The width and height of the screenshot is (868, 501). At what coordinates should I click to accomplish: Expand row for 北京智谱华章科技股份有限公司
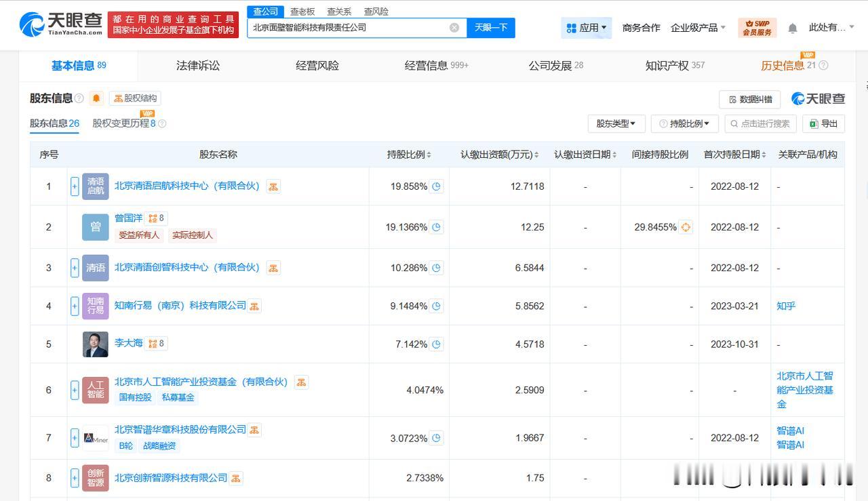(75, 438)
